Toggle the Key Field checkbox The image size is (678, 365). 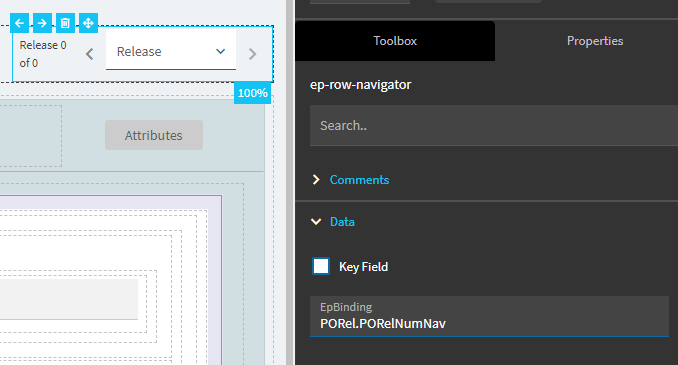[x=321, y=266]
